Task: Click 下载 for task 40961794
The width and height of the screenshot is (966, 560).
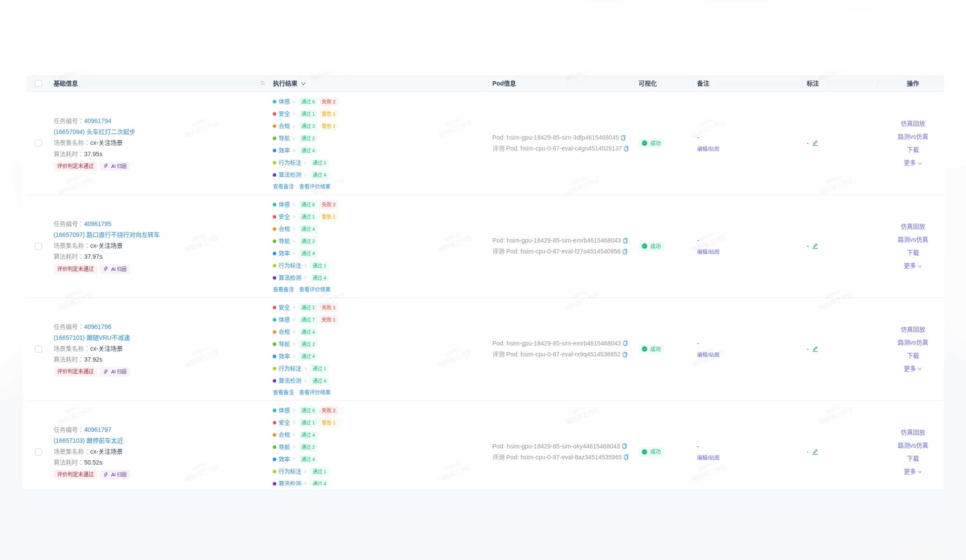Action: pyautogui.click(x=913, y=150)
